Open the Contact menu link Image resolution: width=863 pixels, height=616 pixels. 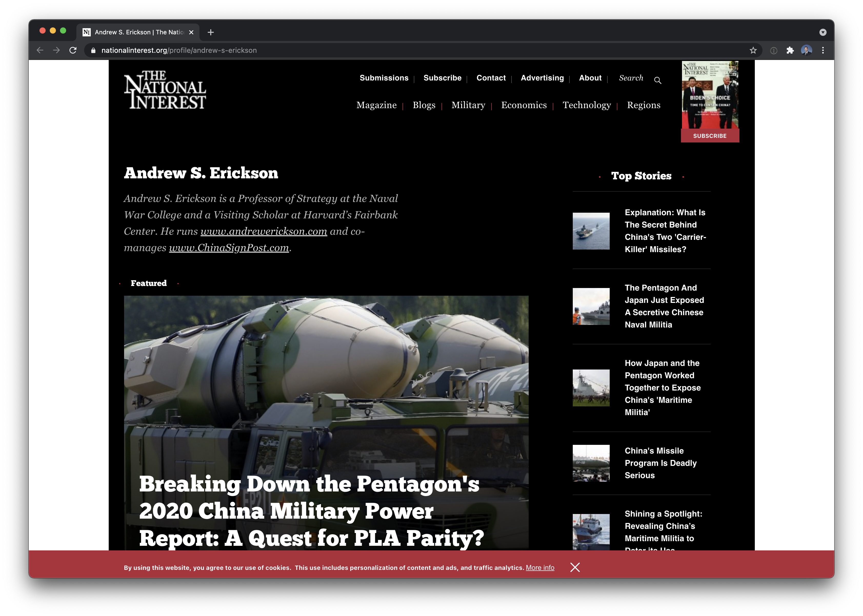[491, 78]
